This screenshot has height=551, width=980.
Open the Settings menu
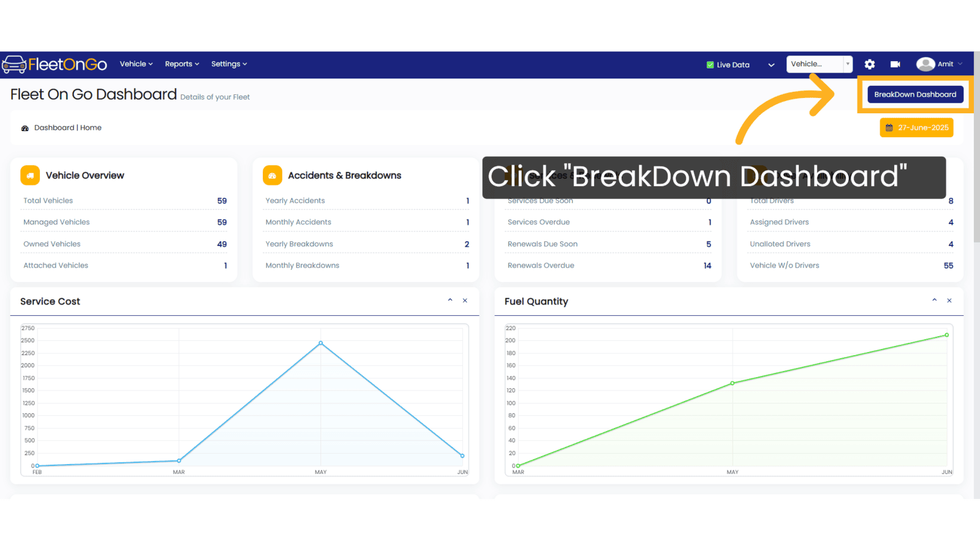pos(229,64)
